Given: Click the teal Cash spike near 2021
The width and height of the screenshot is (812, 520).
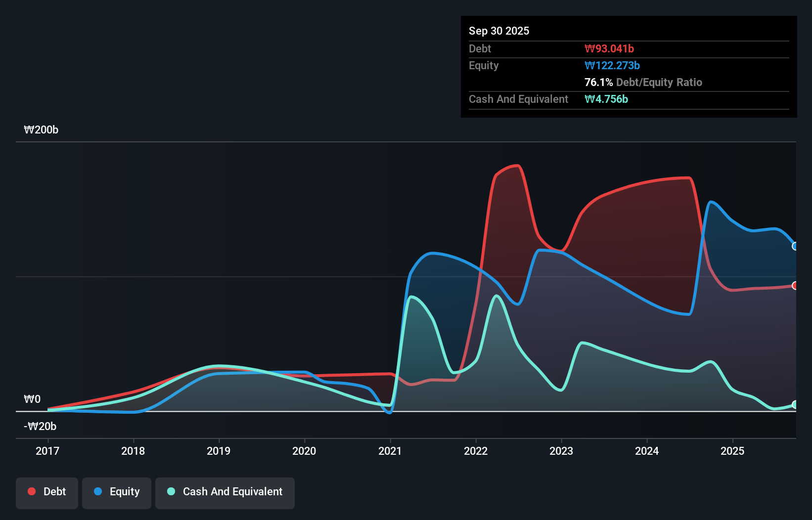Looking at the screenshot, I should [x=412, y=297].
